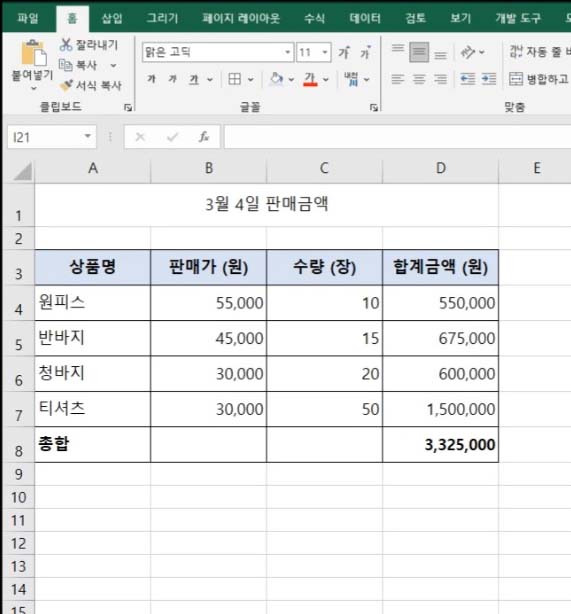Select middle align icon

pos(419,52)
